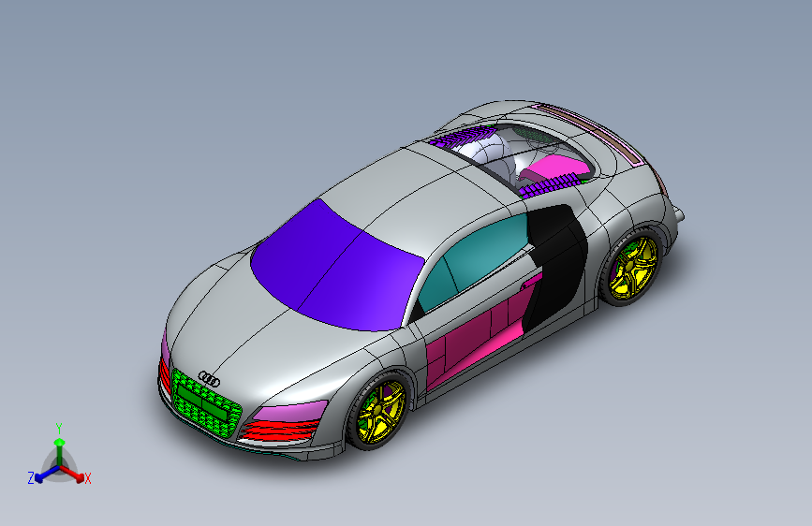Select the yellow rear wheel rim
The width and height of the screenshot is (812, 526).
pyautogui.click(x=633, y=268)
